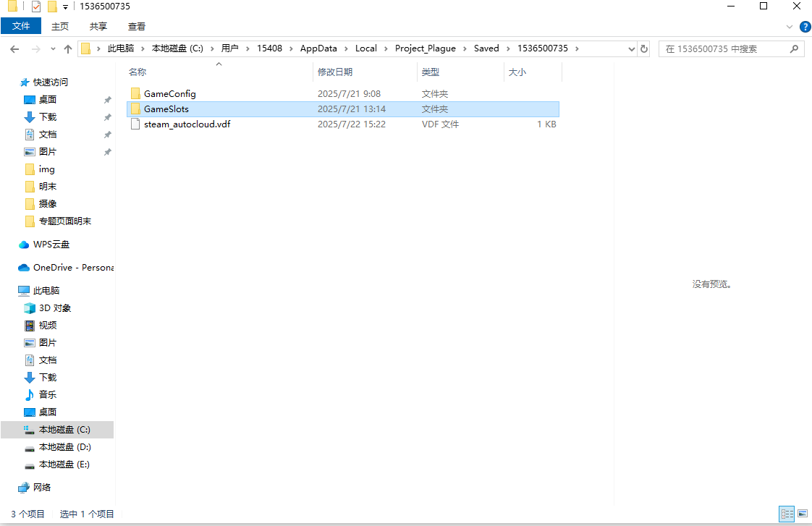The width and height of the screenshot is (812, 526).
Task: Select 本地磁盘 (C:) drive in sidebar
Action: (x=57, y=430)
